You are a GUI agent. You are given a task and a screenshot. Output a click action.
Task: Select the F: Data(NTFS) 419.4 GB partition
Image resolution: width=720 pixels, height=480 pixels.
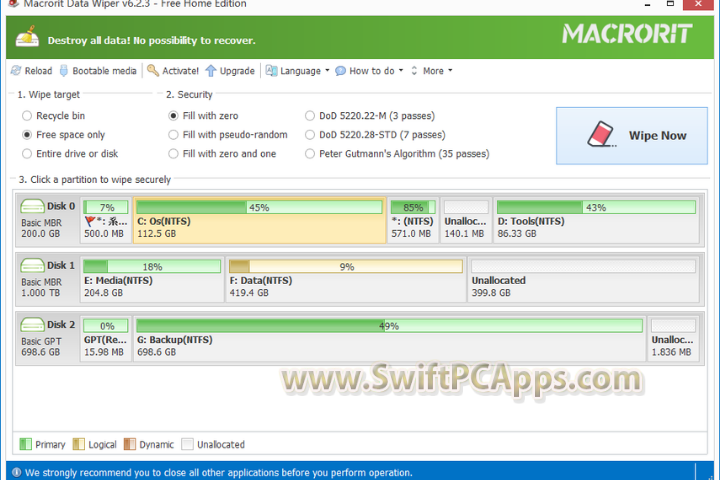(346, 279)
